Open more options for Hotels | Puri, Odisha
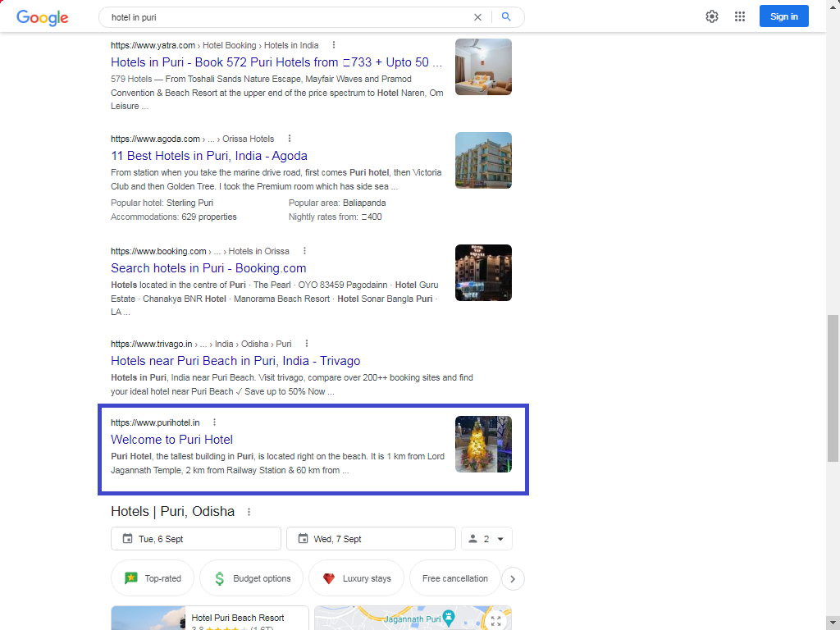 point(249,512)
